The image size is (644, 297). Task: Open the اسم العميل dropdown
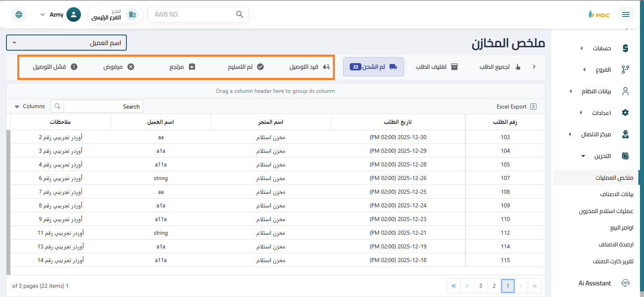pyautogui.click(x=66, y=43)
